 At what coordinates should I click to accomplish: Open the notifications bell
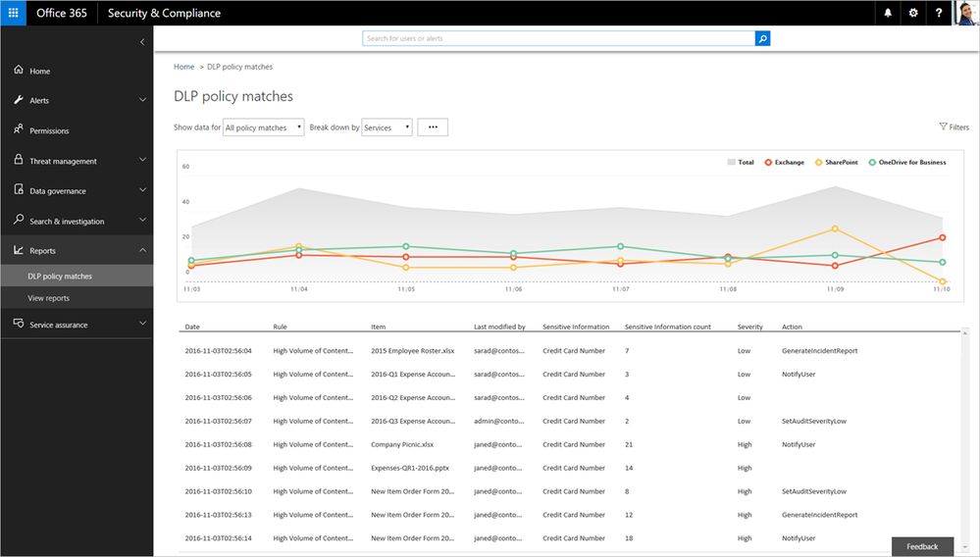coord(888,13)
